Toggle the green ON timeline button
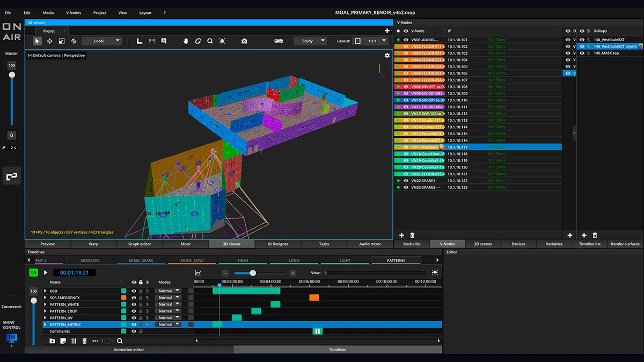This screenshot has width=644, height=362. point(33,272)
